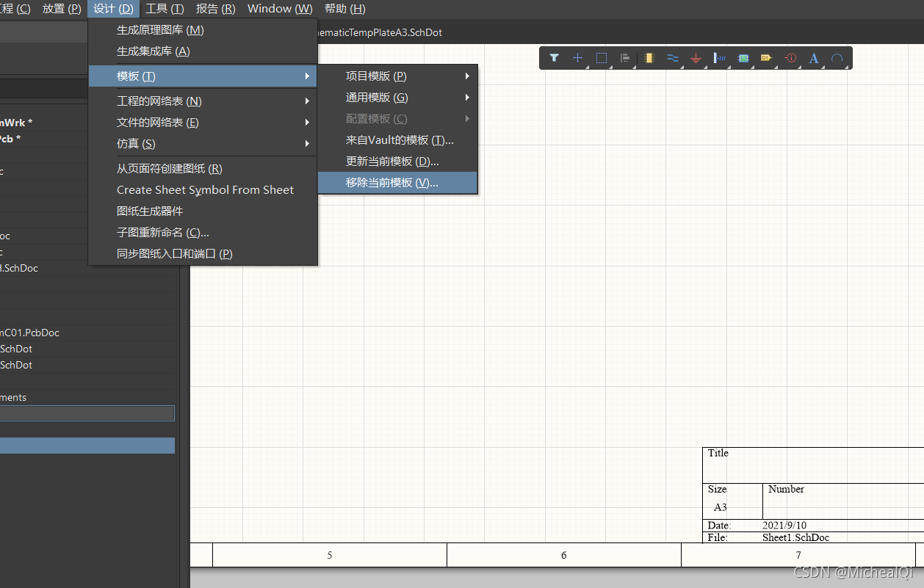The width and height of the screenshot is (924, 588).
Task: Select the text string A tool
Action: (814, 58)
